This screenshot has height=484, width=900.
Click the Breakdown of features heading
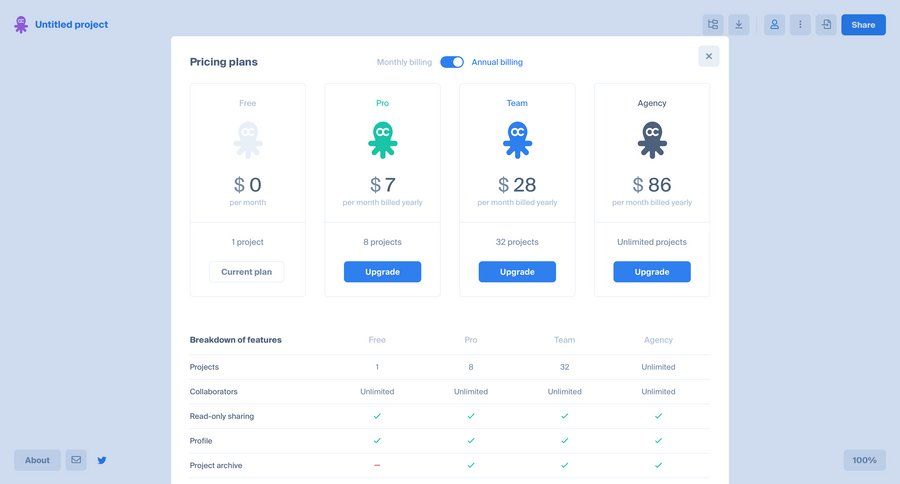pyautogui.click(x=235, y=340)
